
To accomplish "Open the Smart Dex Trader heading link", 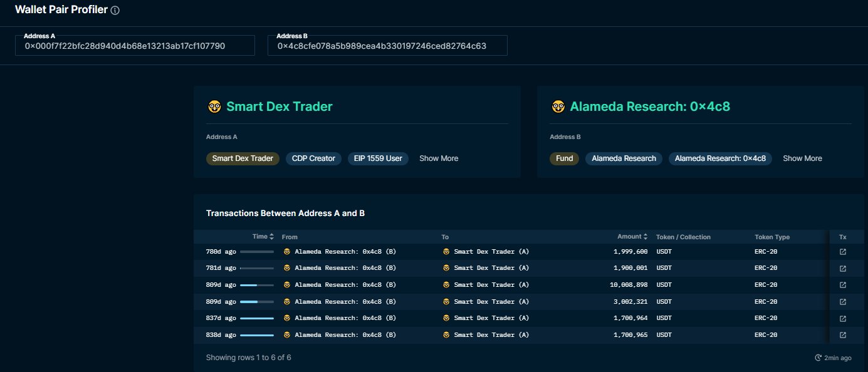I will point(279,106).
